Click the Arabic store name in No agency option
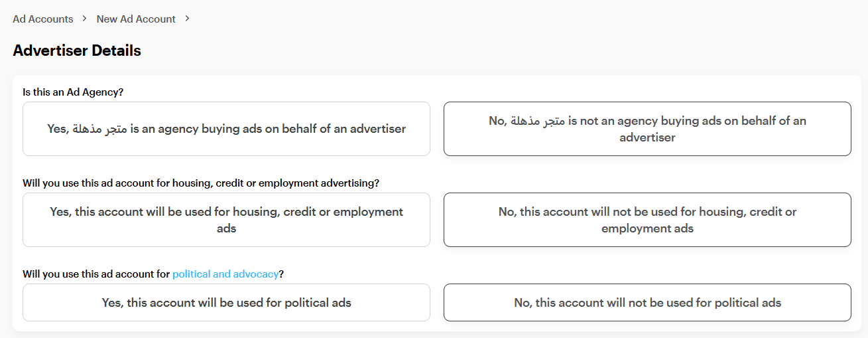 (536, 121)
